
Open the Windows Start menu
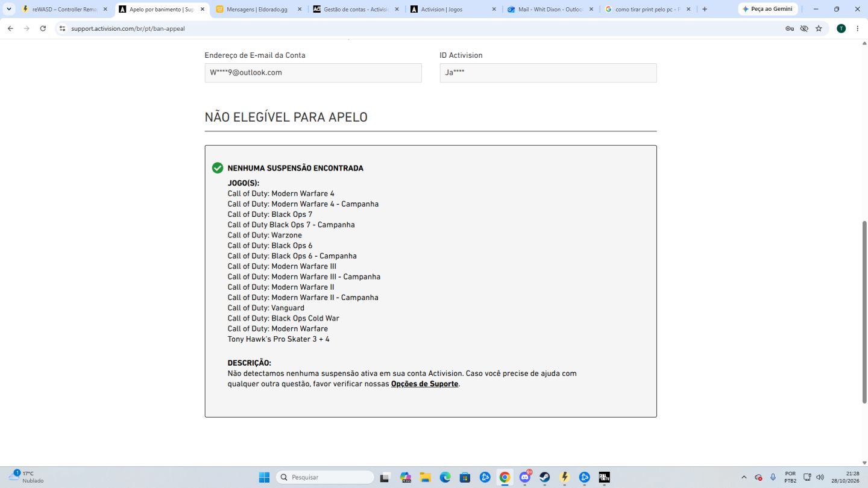(264, 477)
